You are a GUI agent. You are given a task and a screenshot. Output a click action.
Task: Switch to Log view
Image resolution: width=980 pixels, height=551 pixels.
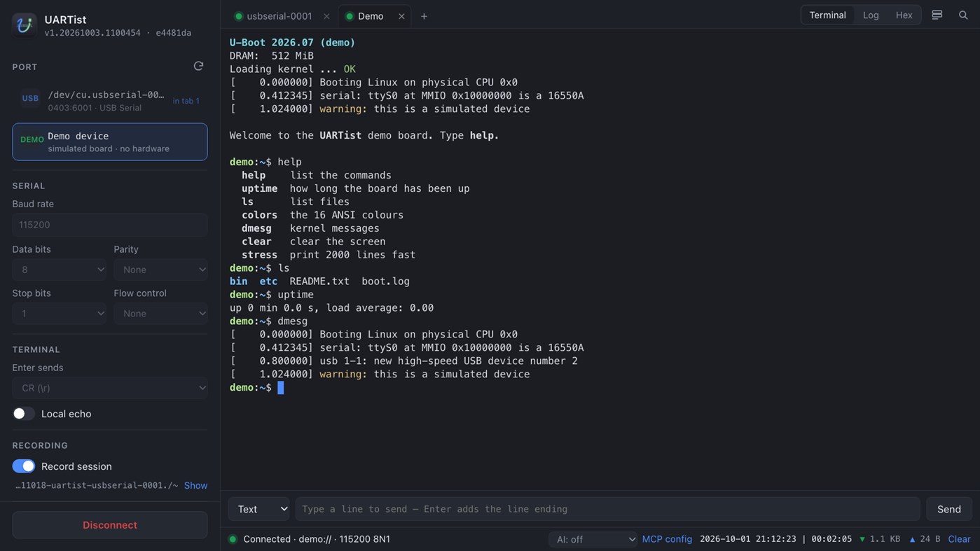click(871, 15)
